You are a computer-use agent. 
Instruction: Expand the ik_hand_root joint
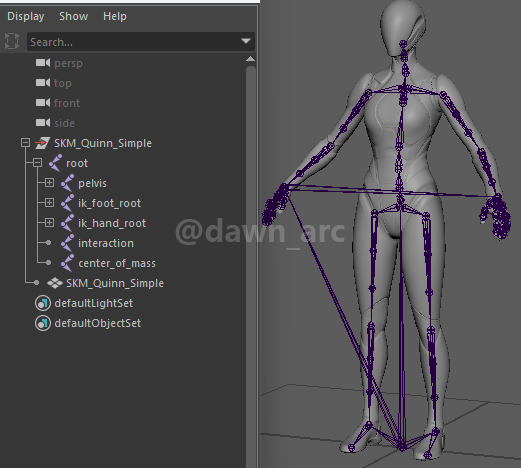coord(49,223)
